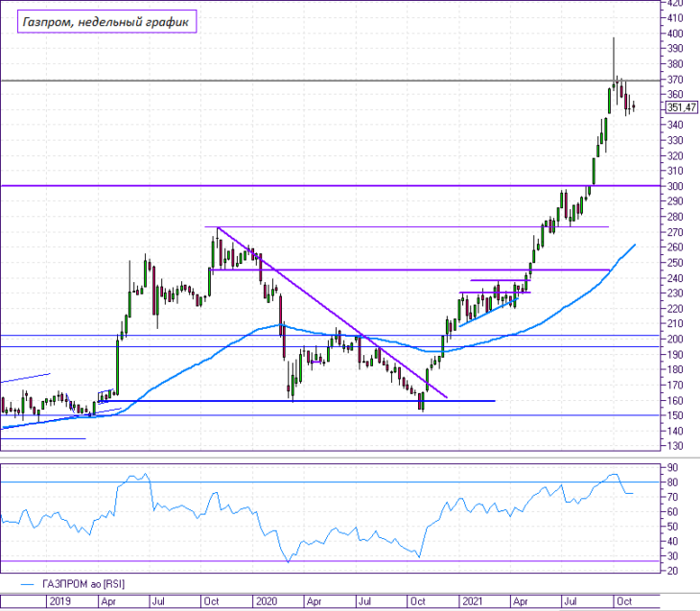Viewport: 700px width, 611px height.
Task: Click Jul label following 2019 on time axis
Action: click(158, 601)
